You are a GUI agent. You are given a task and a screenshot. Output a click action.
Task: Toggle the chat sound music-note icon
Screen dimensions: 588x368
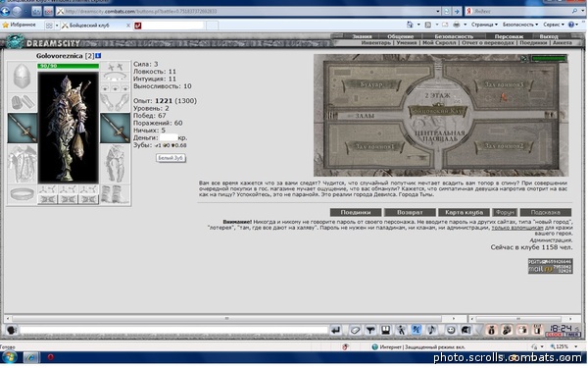[x=431, y=330]
